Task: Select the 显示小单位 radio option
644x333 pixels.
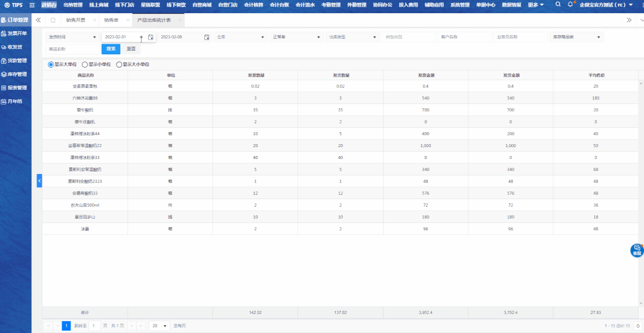Action: point(85,64)
